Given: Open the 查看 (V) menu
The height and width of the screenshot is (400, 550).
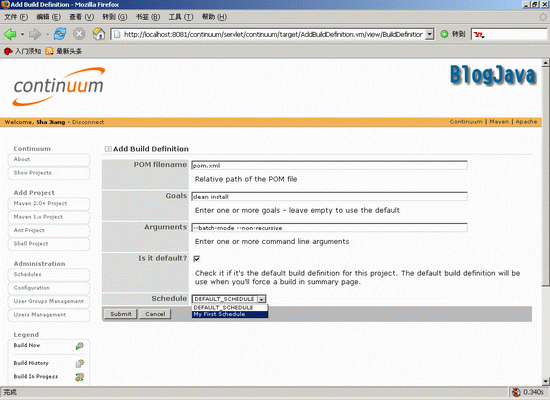Looking at the screenshot, I should click(81, 17).
